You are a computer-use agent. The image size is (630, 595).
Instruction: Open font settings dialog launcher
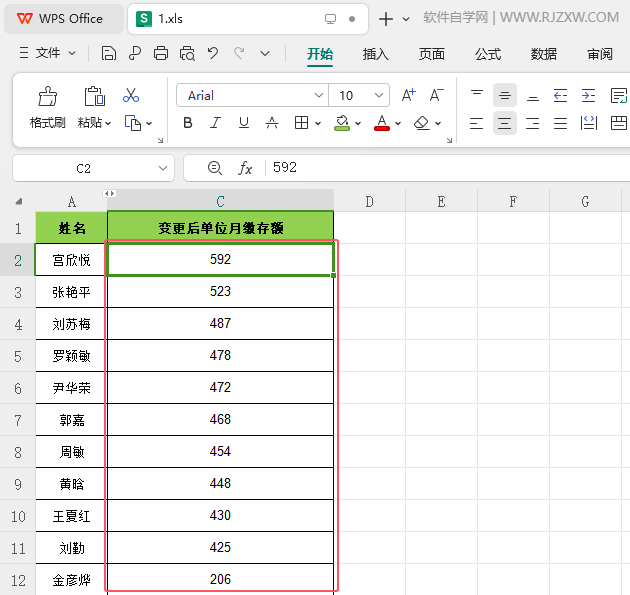pos(449,140)
